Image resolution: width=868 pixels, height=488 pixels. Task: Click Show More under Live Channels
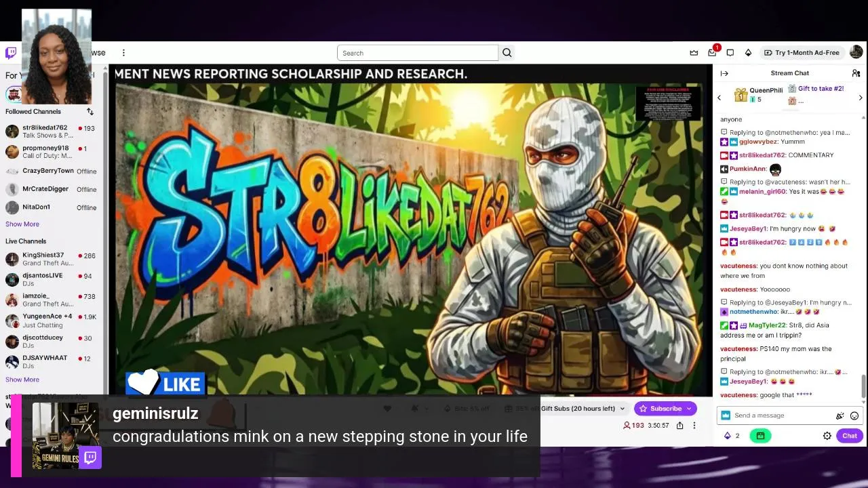(x=22, y=380)
